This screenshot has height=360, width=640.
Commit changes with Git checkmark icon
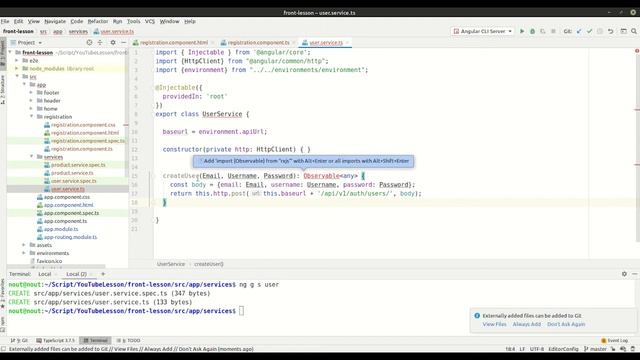point(589,31)
